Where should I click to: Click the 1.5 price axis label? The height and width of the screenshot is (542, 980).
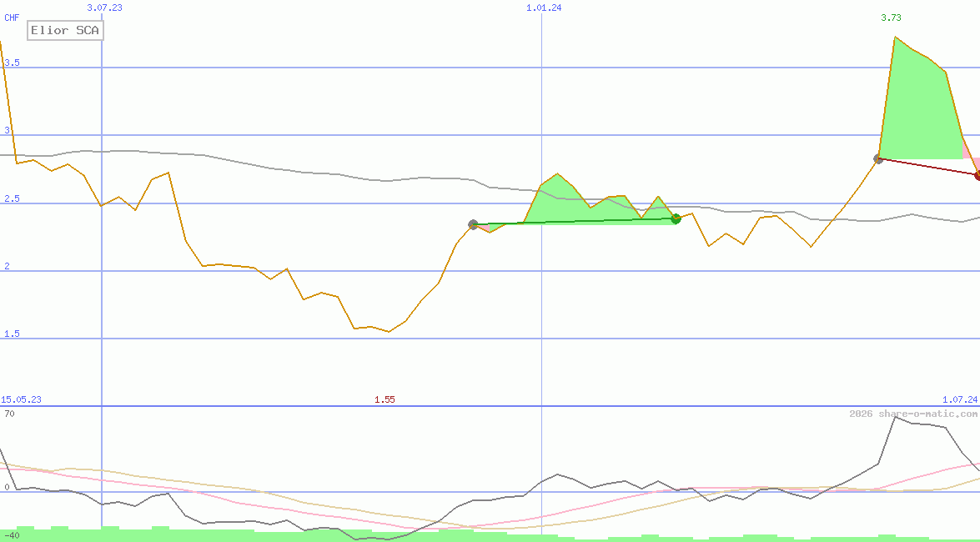(x=12, y=334)
